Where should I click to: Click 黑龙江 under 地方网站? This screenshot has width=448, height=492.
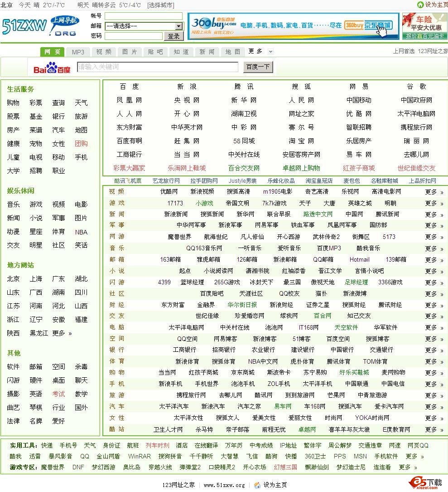[x=39, y=333]
